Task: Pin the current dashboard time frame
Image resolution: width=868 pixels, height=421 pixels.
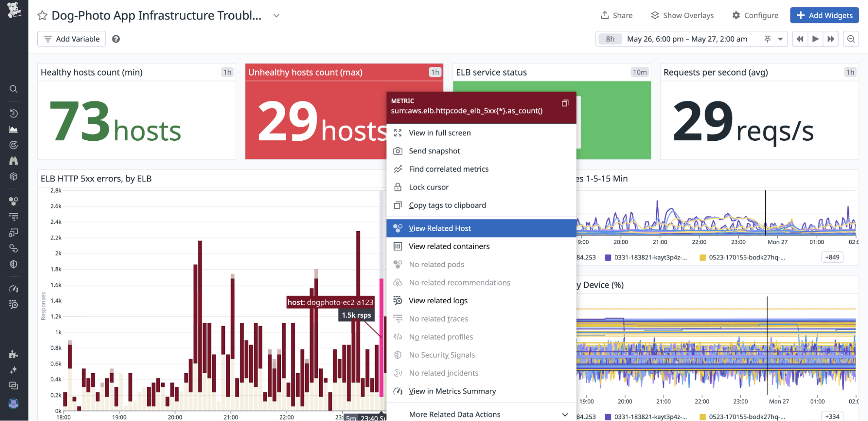Action: (x=767, y=39)
